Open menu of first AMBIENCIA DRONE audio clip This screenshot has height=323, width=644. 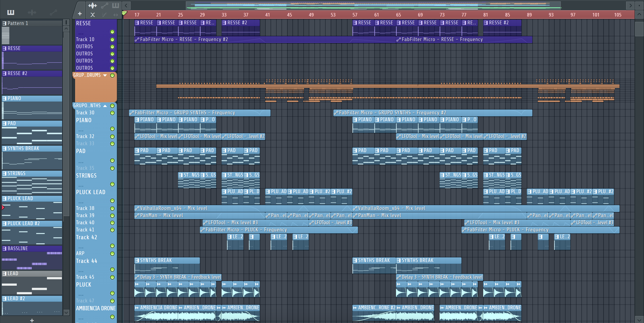pyautogui.click(x=137, y=308)
